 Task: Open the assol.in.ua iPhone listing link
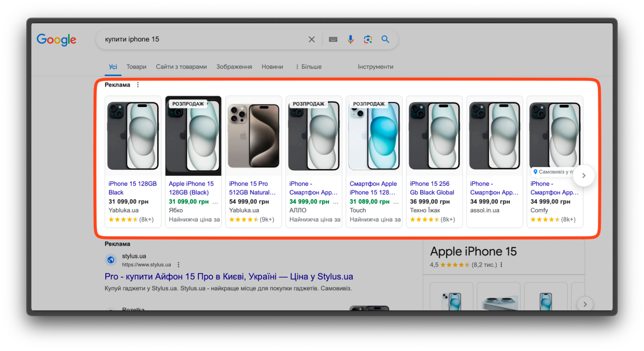click(494, 188)
